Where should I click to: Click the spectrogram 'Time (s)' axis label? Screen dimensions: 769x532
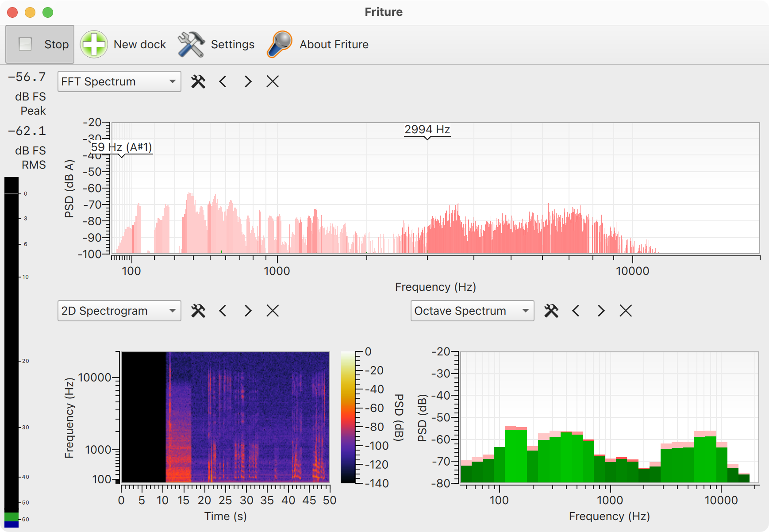pos(226,516)
